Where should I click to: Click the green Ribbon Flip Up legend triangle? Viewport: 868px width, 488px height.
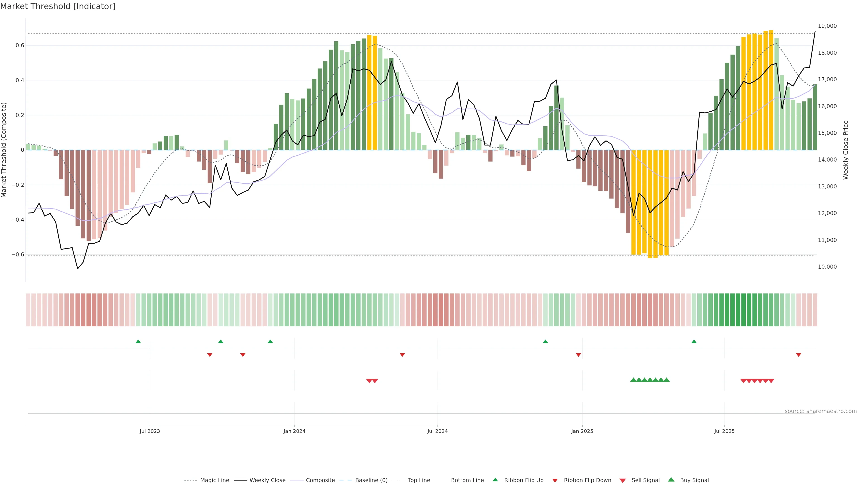pyautogui.click(x=495, y=480)
